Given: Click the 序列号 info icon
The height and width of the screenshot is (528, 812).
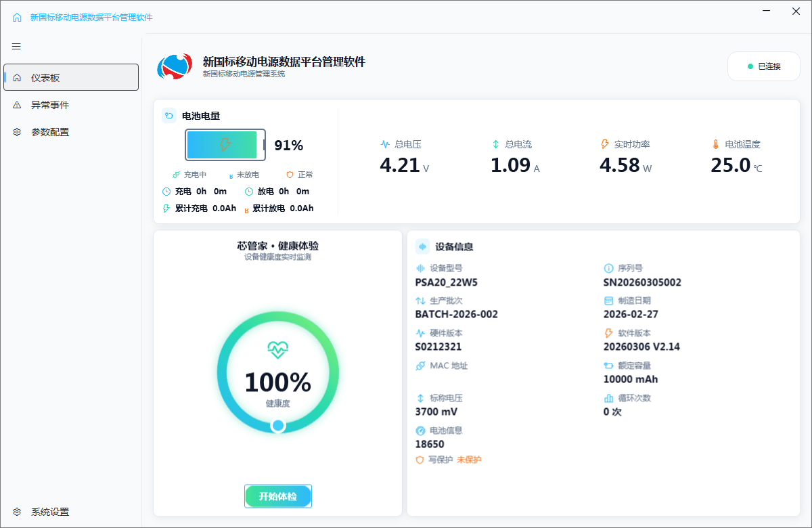Looking at the screenshot, I should [608, 268].
